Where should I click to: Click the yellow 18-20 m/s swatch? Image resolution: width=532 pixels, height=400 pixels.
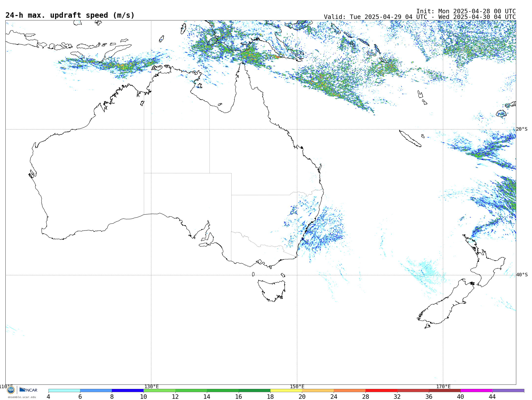click(x=286, y=391)
